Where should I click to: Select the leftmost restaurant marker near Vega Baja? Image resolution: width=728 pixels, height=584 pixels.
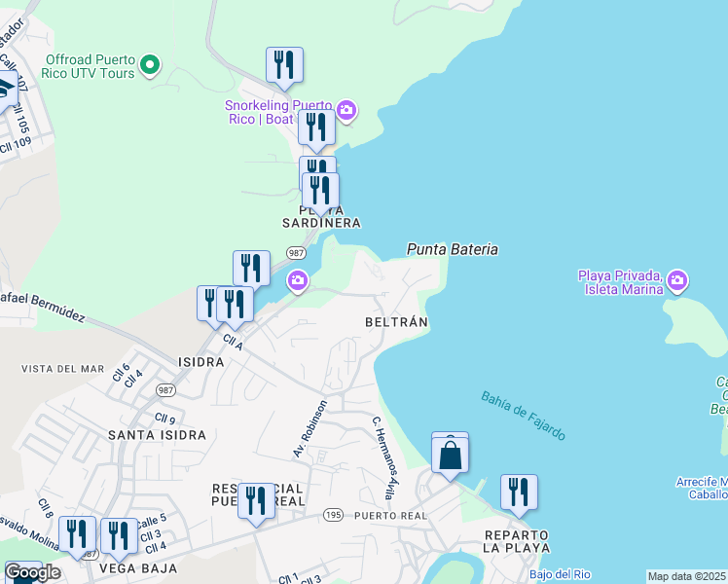[77, 534]
